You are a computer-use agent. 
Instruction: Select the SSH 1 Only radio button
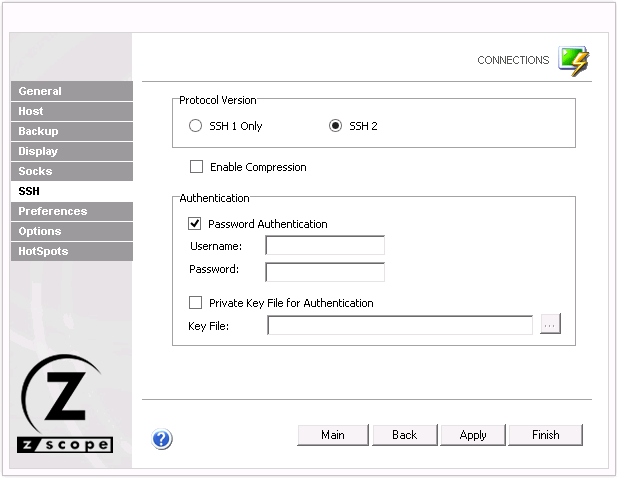pos(196,126)
